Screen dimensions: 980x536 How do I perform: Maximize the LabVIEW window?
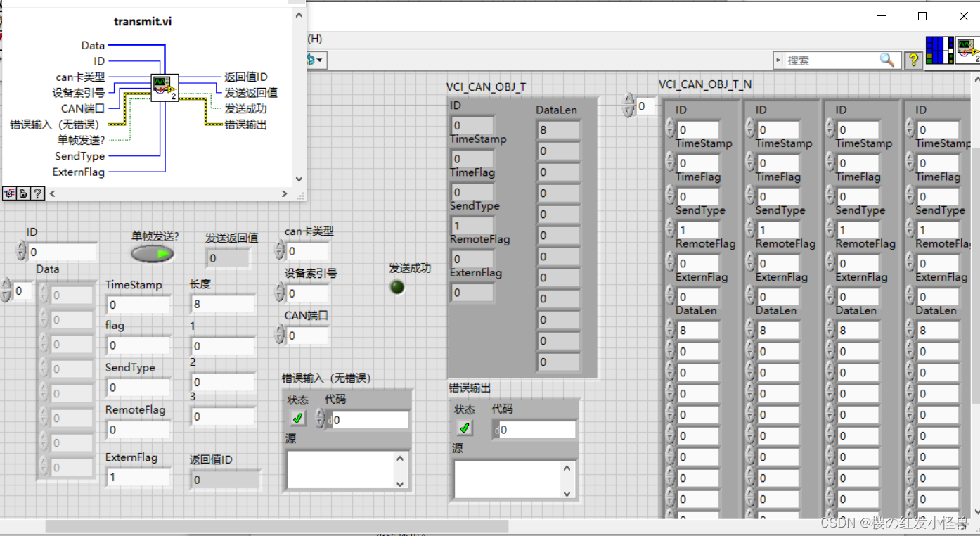pos(922,16)
